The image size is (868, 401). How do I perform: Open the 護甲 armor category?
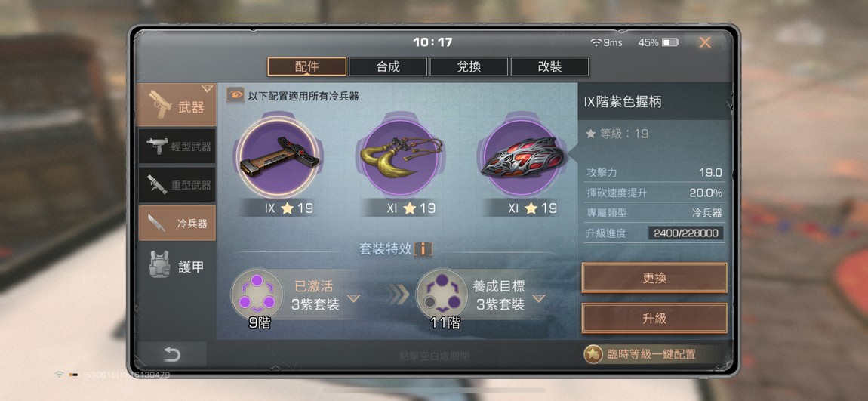177,266
